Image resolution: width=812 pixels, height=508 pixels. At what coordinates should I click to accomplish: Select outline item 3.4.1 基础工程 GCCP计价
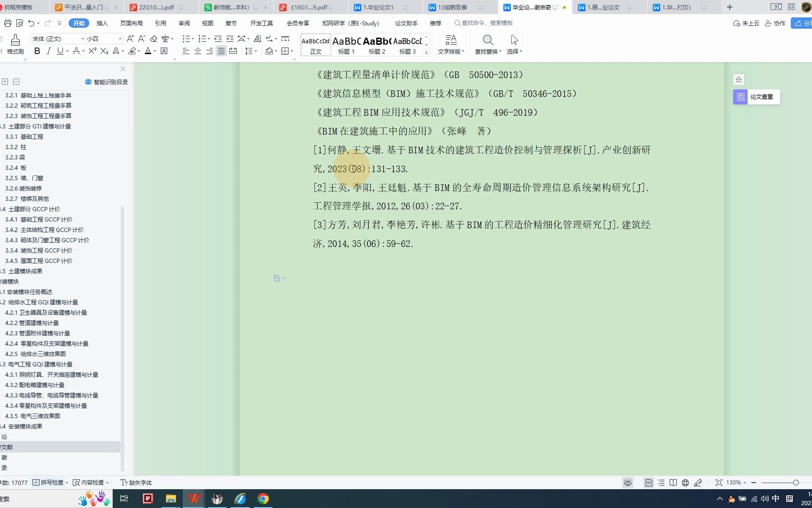[39, 219]
